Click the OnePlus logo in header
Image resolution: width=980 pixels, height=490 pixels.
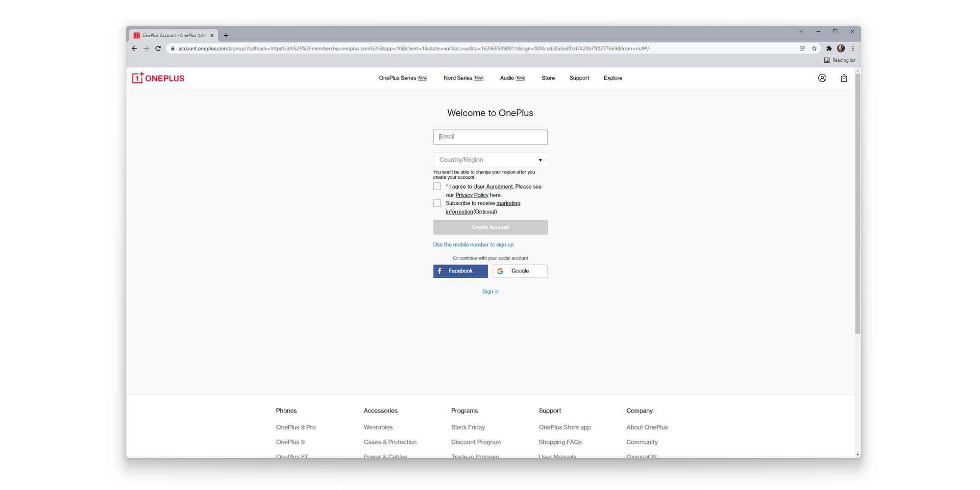click(158, 78)
